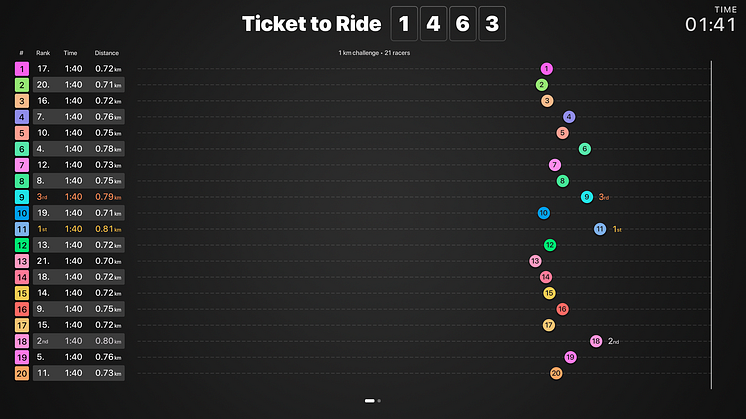Sort by the Distance column header
The height and width of the screenshot is (419, 746).
tap(107, 53)
